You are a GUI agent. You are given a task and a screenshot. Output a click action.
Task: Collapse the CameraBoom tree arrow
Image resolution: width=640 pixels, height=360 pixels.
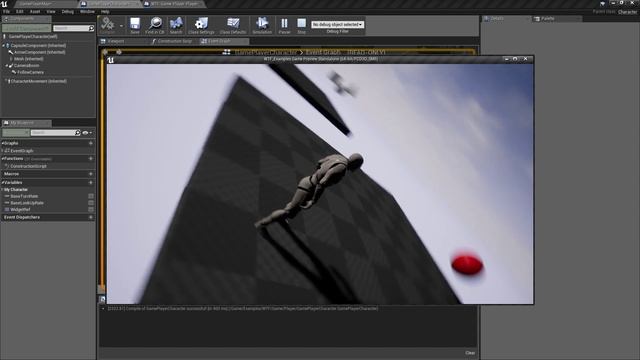click(7, 65)
